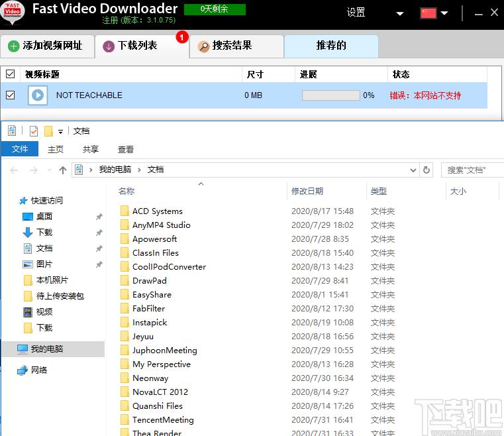
Task: Toggle the select-all checkbox in header
Action: 11,74
